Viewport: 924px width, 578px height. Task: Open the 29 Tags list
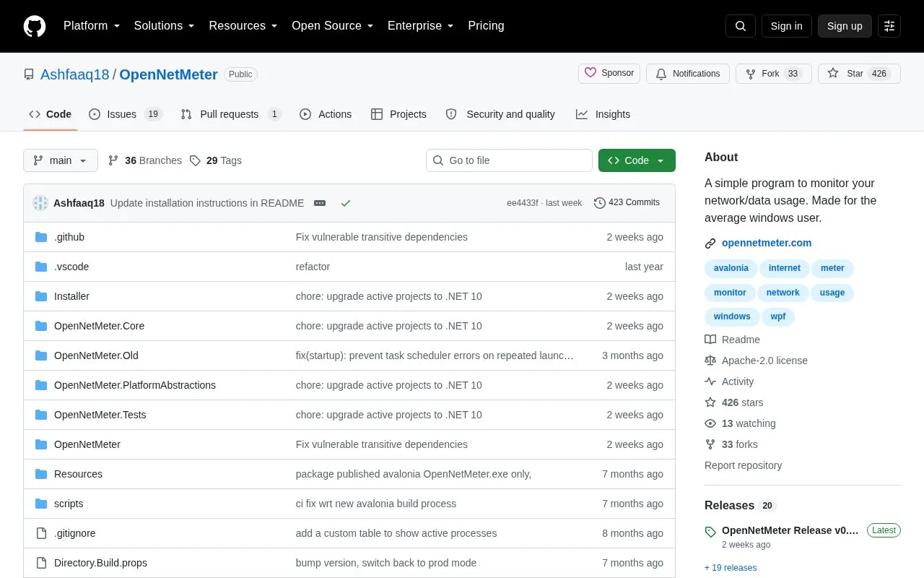(216, 160)
